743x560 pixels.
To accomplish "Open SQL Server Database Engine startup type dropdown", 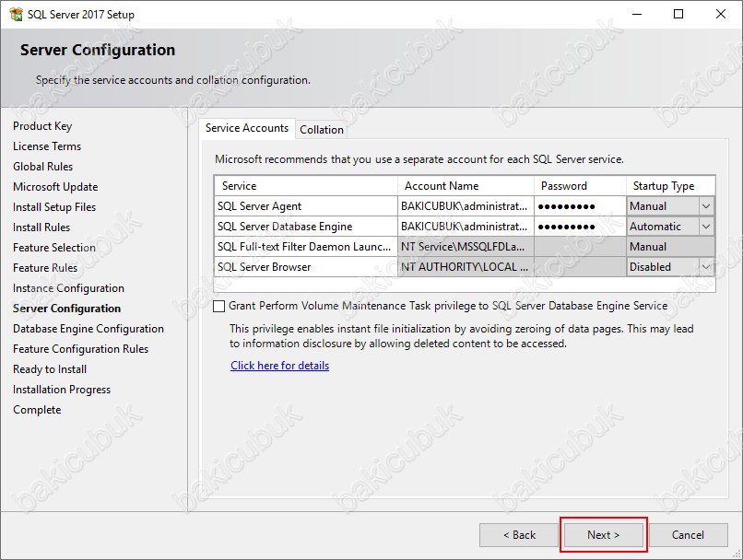I will click(705, 227).
